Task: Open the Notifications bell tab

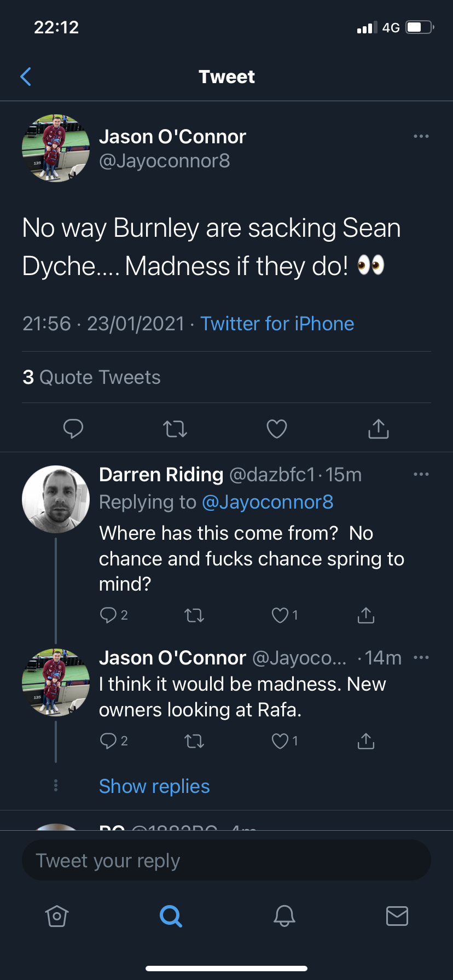Action: (x=284, y=915)
